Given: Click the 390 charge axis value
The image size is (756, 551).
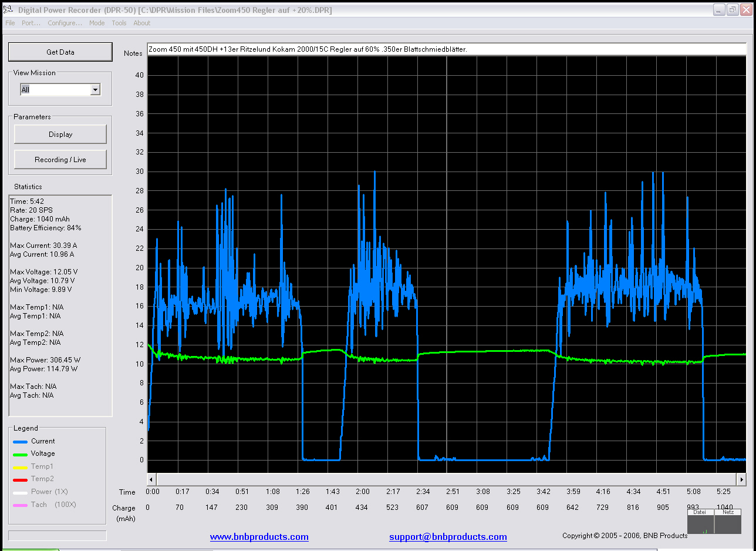Looking at the screenshot, I should point(302,508).
